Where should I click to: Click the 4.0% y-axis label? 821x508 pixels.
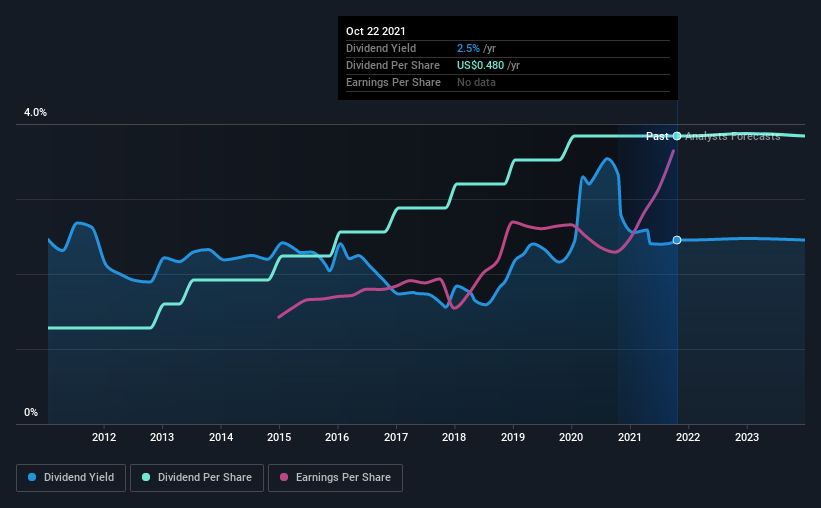point(35,113)
